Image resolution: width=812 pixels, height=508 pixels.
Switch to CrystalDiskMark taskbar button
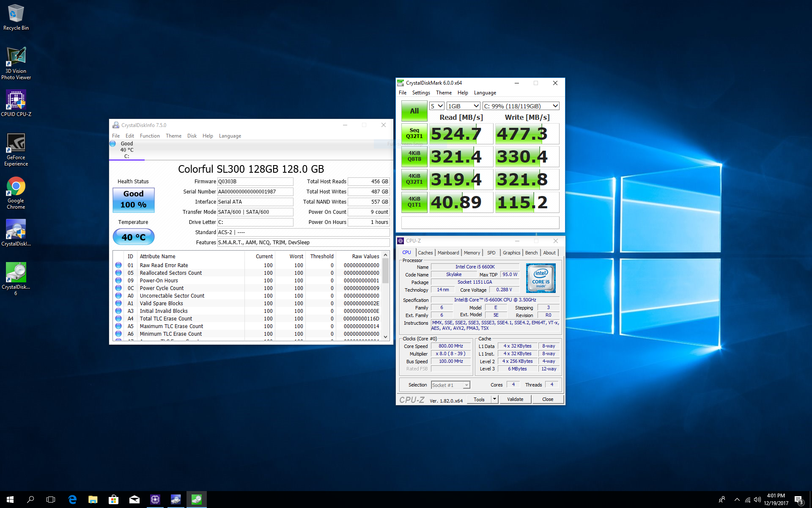pos(197,500)
